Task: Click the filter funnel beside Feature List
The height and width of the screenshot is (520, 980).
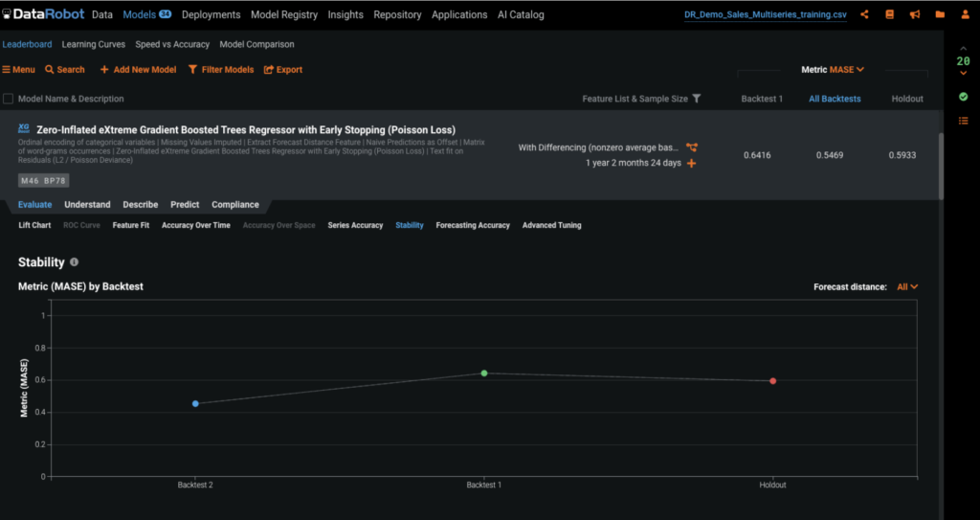Action: (697, 99)
